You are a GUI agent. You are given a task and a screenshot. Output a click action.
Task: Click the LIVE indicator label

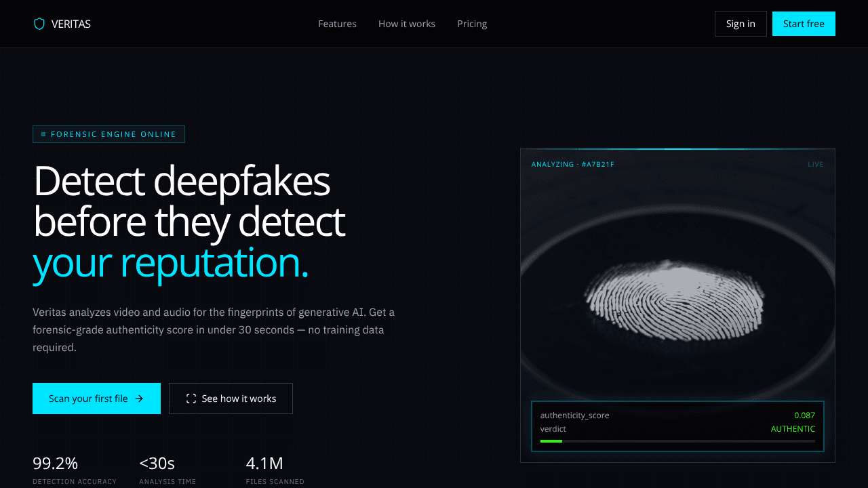click(x=816, y=165)
